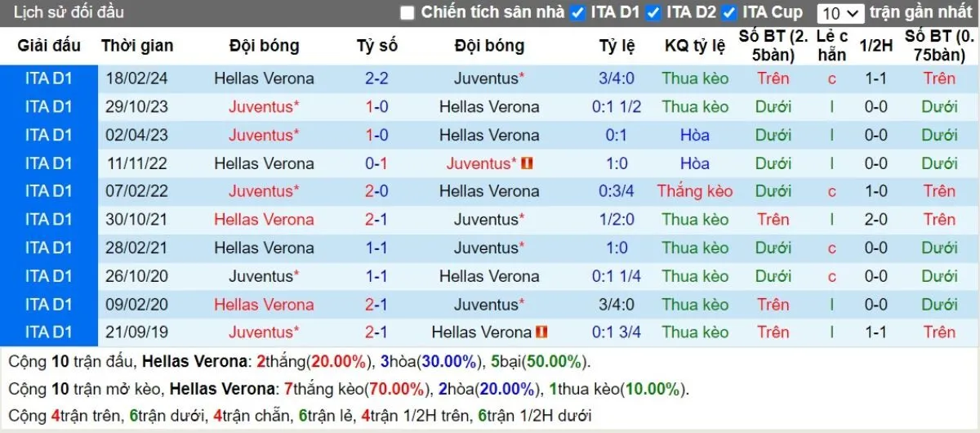Enable the Chiến tích sân nhà checkbox
This screenshot has height=433, width=980.
pos(408,13)
